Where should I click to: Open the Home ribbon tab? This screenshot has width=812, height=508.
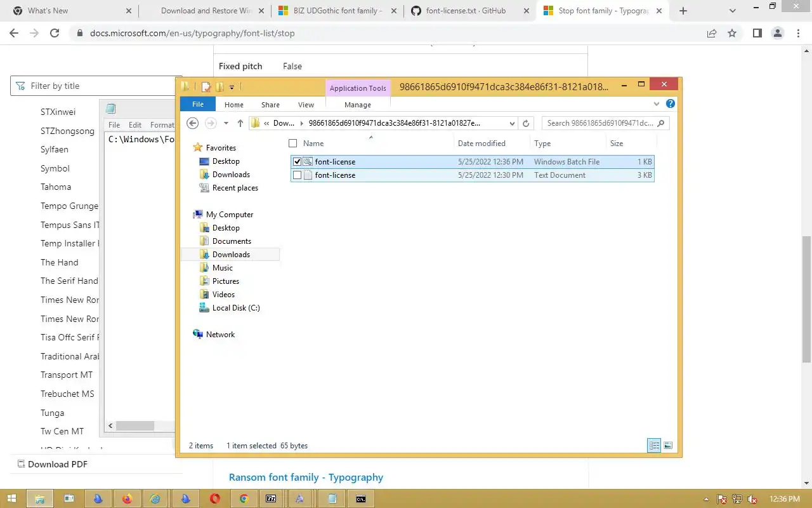click(234, 105)
